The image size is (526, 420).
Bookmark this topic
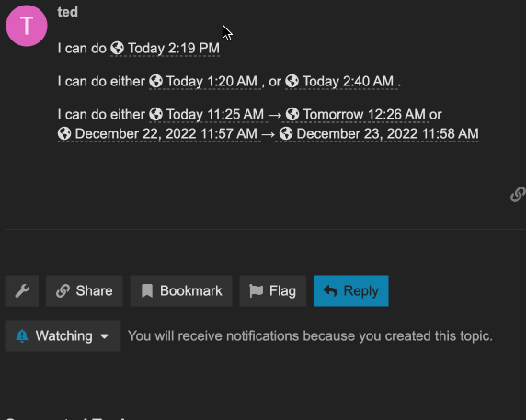pos(181,291)
